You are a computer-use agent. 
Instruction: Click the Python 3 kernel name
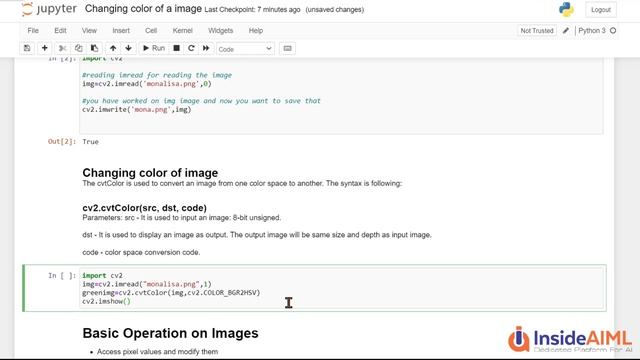click(x=592, y=31)
